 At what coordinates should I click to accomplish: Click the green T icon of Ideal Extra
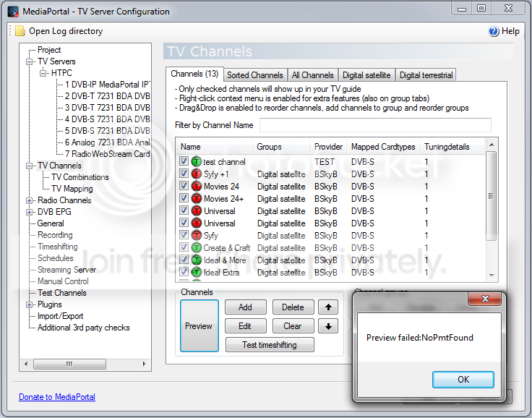pos(196,273)
